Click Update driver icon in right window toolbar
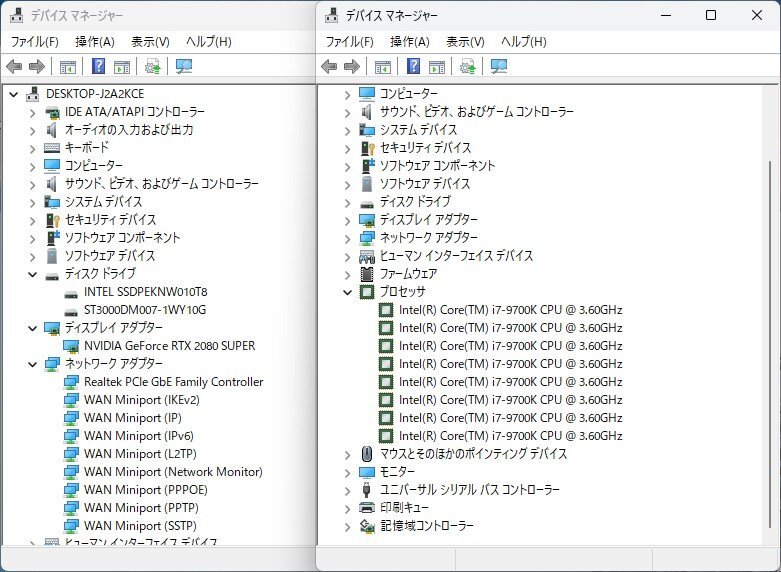This screenshot has width=781, height=572. (x=468, y=66)
